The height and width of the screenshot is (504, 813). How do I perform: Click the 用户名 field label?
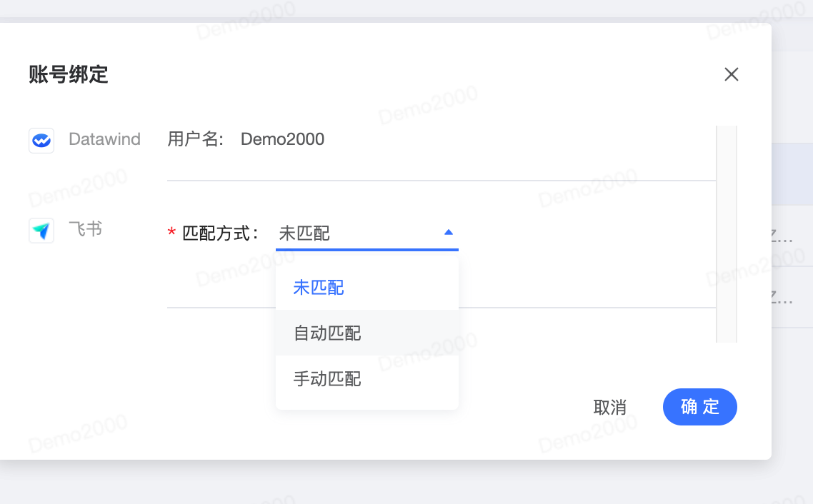click(x=195, y=139)
